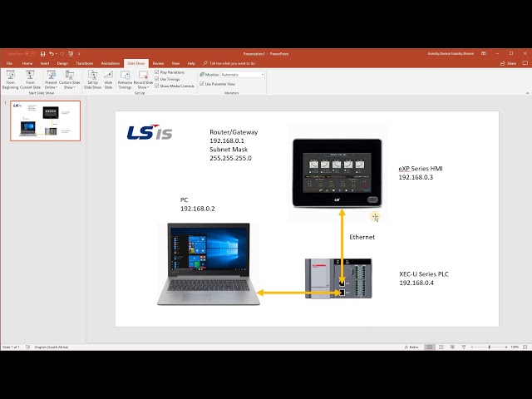The width and height of the screenshot is (532, 399).
Task: Open Set Up Slide Show dialog
Action: pyautogui.click(x=92, y=80)
